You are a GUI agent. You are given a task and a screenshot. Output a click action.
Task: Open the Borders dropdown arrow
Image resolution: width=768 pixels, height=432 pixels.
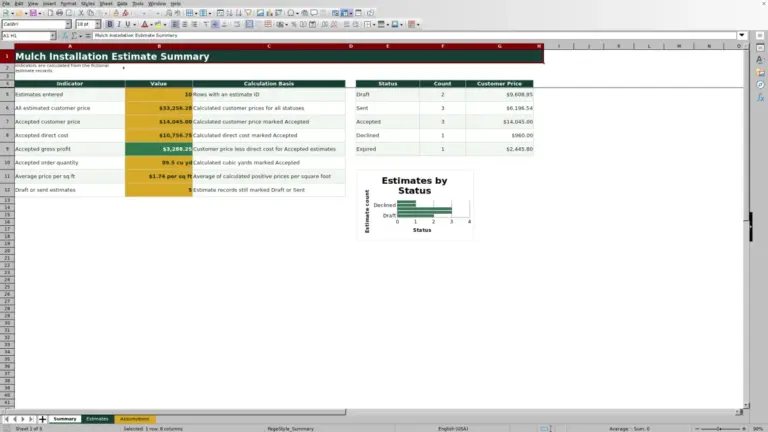click(x=374, y=24)
